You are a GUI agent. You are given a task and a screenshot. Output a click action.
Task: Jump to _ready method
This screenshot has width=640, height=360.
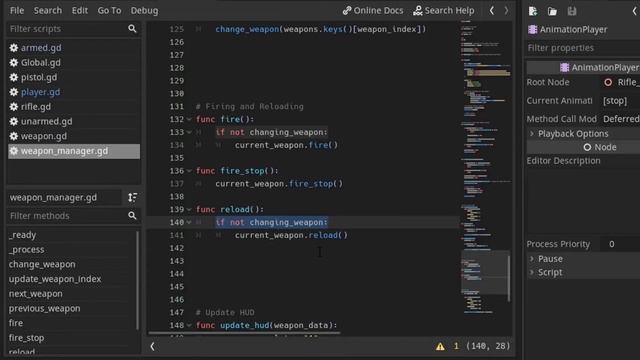22,235
